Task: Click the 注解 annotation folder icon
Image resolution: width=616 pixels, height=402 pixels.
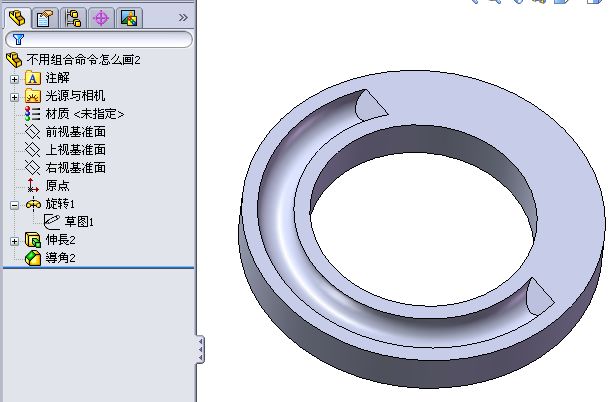Action: (x=33, y=78)
